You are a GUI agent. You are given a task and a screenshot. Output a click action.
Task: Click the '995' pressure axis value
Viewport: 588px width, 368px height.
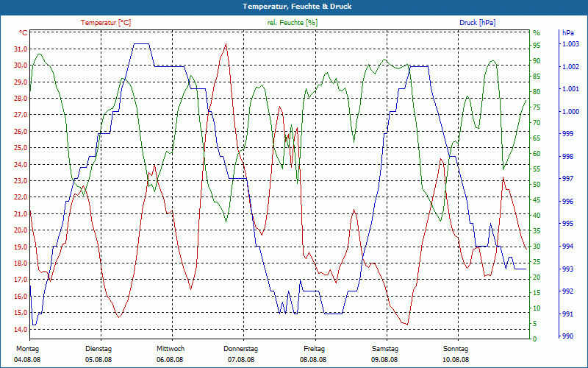[x=567, y=224]
